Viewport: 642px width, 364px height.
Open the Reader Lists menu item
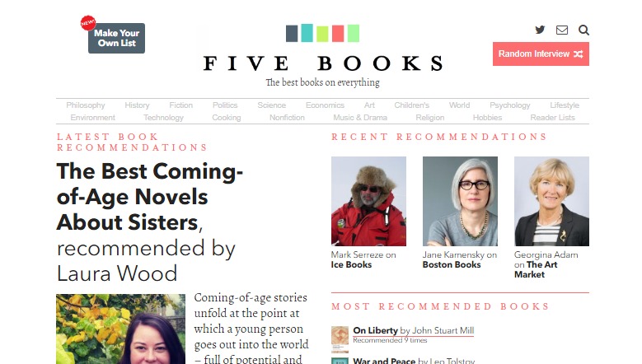pyautogui.click(x=552, y=118)
